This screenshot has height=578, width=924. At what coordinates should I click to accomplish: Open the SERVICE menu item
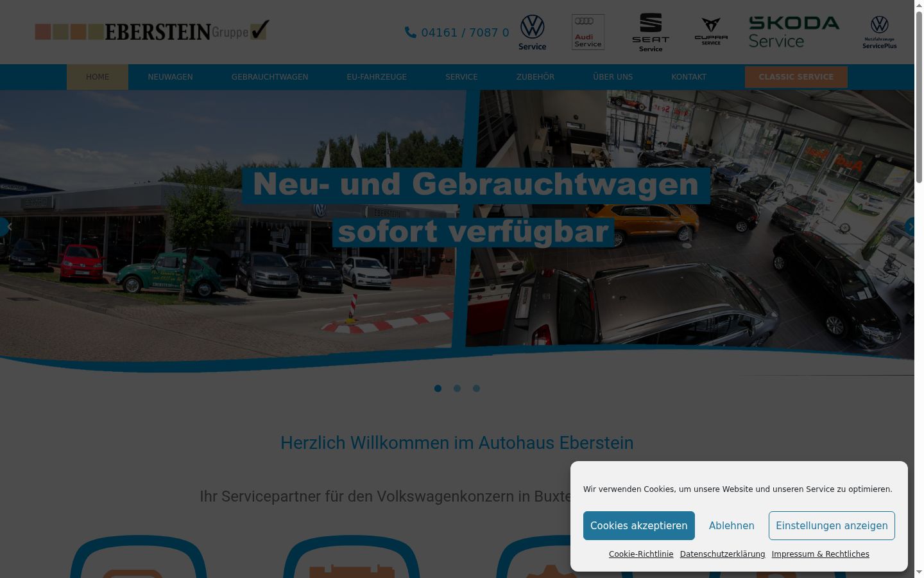click(461, 77)
